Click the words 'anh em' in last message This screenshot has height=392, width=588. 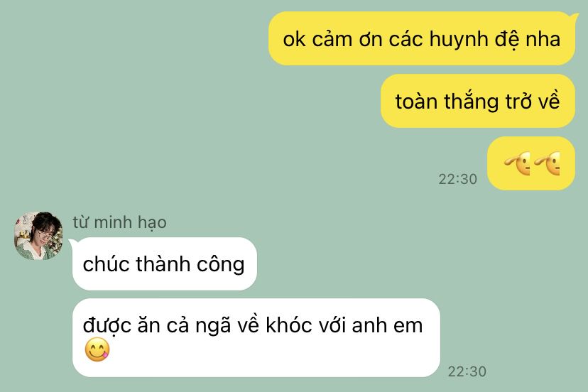pos(387,325)
